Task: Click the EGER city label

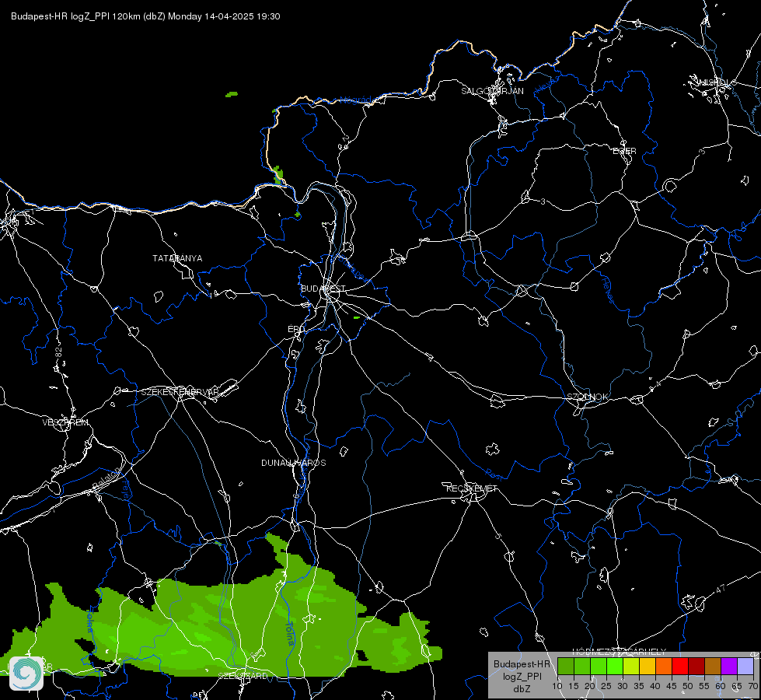Action: coord(624,151)
